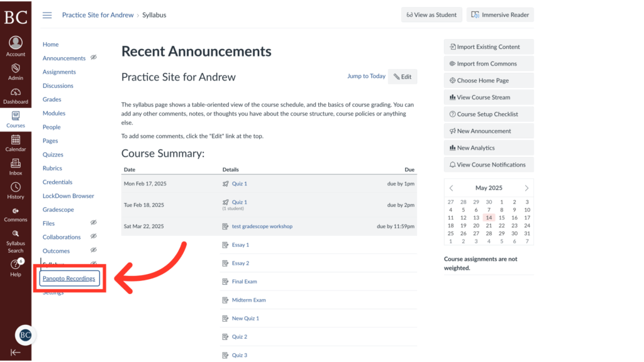The width and height of the screenshot is (644, 362).
Task: Click the View as Student button
Action: (x=431, y=14)
